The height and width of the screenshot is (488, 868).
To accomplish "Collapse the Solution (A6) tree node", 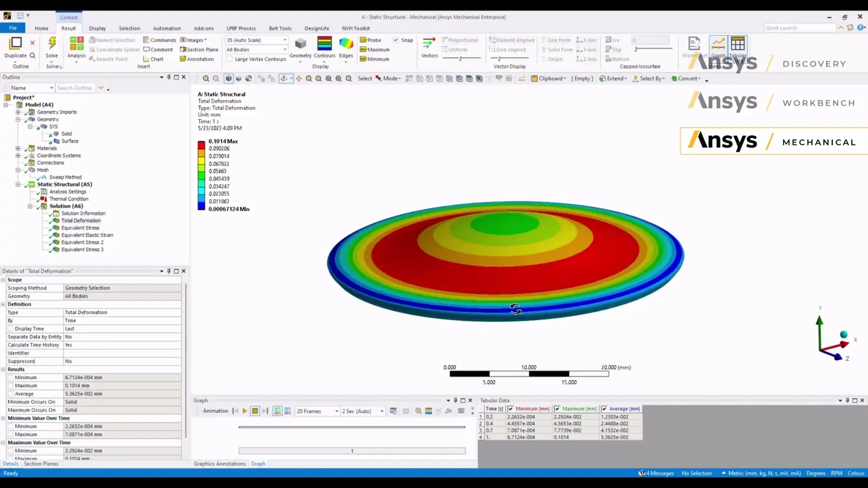I will point(30,206).
